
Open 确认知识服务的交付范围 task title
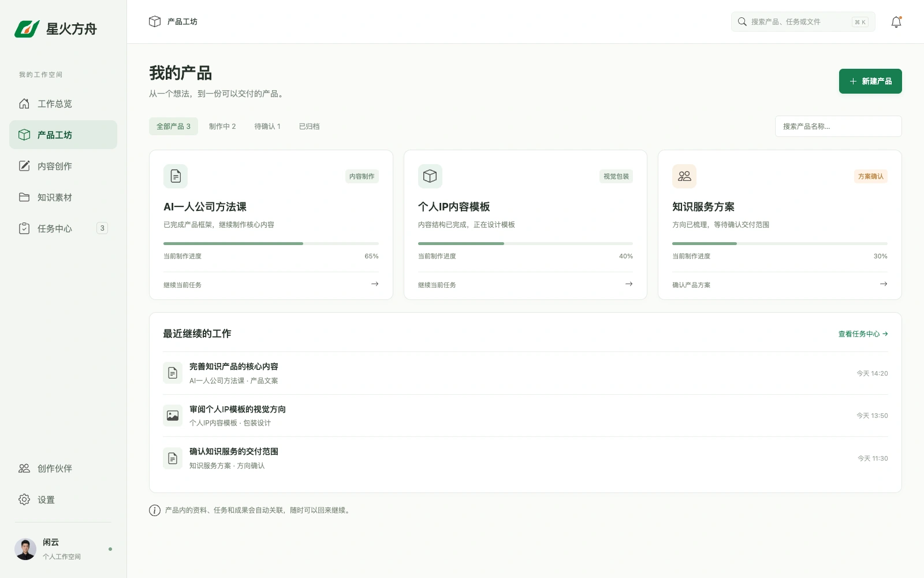coord(234,451)
